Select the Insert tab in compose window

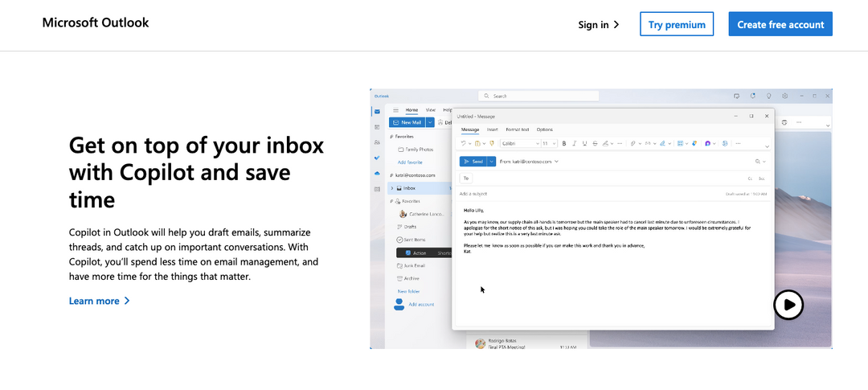[x=492, y=129]
